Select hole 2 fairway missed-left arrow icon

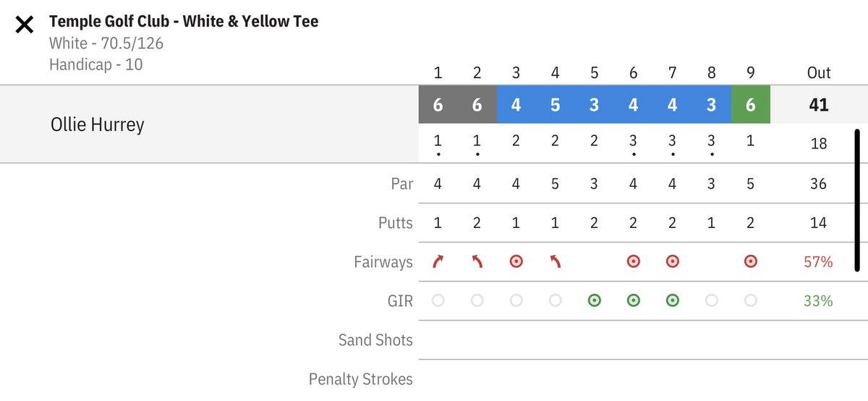[x=477, y=261]
